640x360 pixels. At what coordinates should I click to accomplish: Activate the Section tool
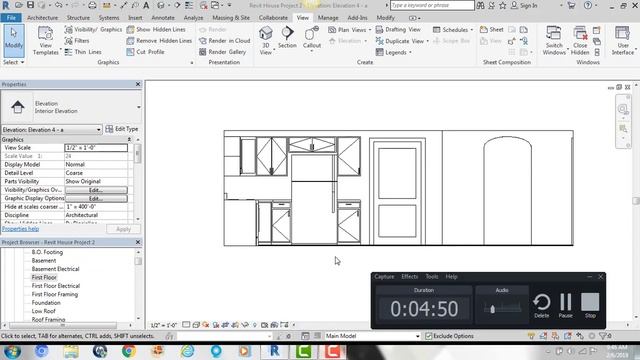point(287,37)
